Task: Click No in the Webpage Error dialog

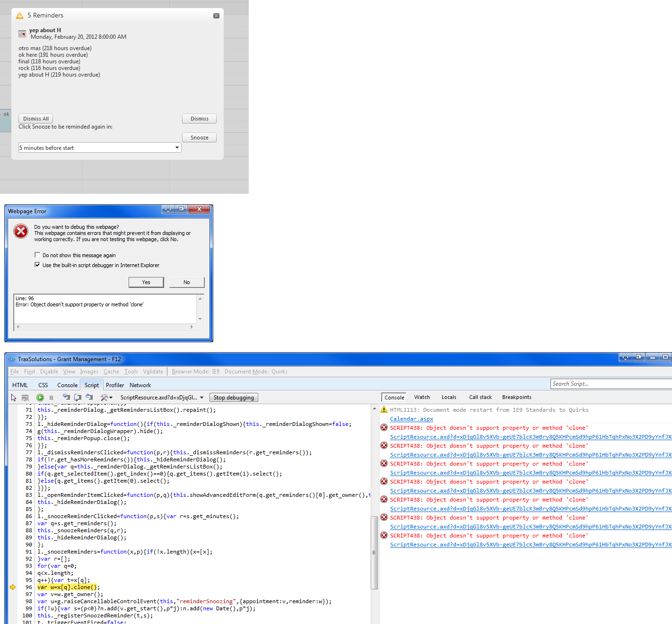Action: 187,282
